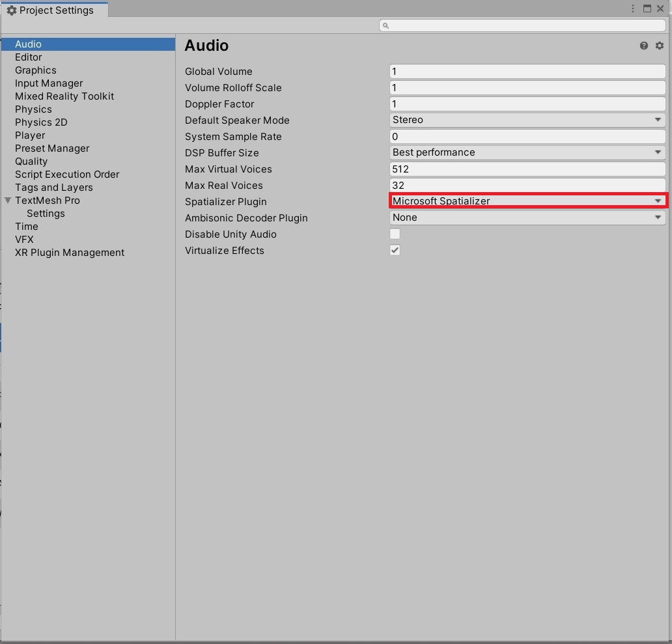Open the Physics settings category
The image size is (672, 644).
coord(88,109)
